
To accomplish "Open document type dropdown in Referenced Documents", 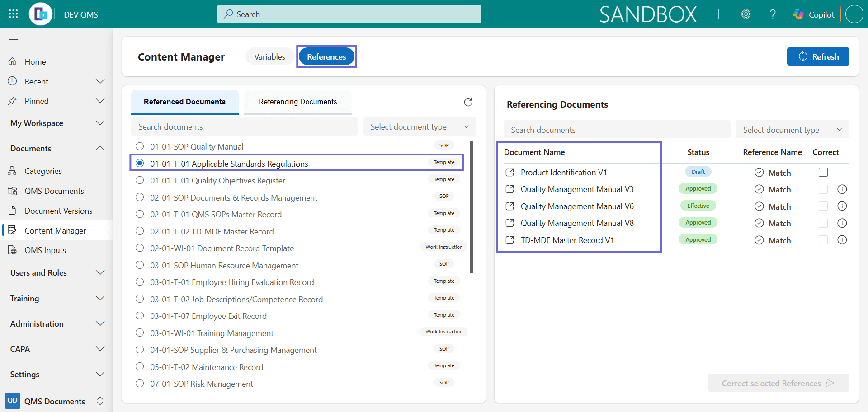I will pyautogui.click(x=420, y=127).
